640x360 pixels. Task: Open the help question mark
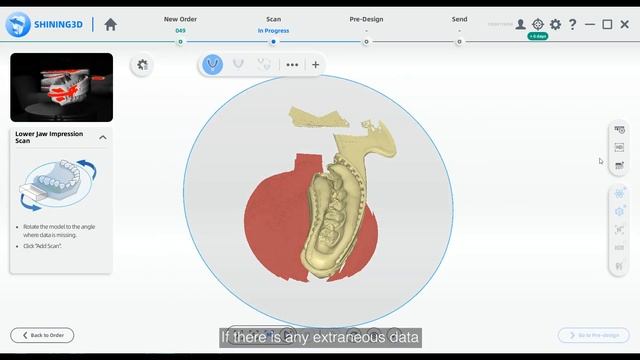(x=573, y=24)
